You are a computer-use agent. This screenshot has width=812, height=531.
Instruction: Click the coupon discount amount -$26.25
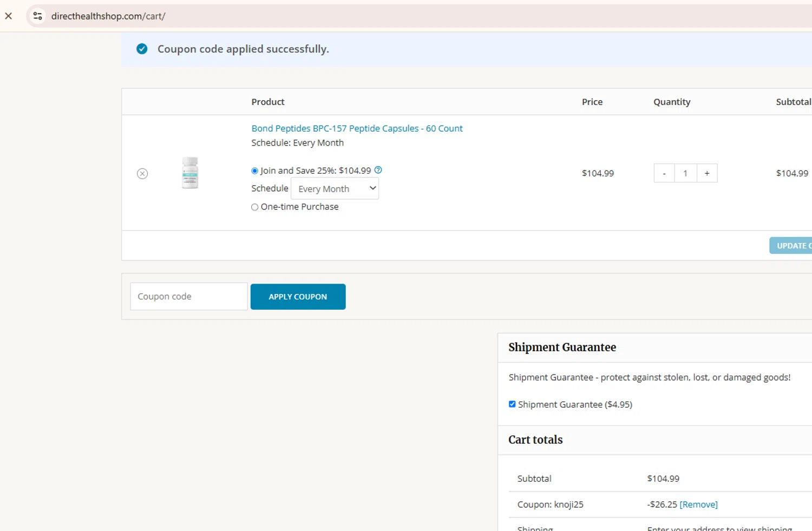point(662,504)
